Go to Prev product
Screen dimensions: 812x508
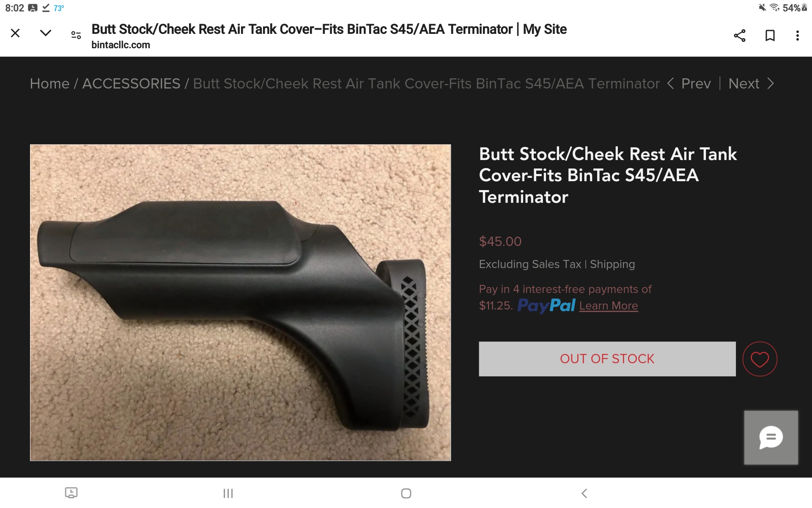pyautogui.click(x=696, y=84)
